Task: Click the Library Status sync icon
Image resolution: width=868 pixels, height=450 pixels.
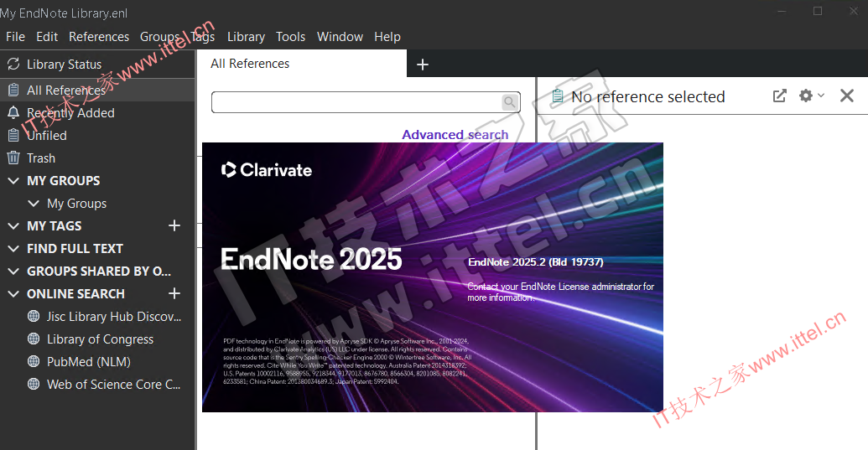Action: pos(13,65)
